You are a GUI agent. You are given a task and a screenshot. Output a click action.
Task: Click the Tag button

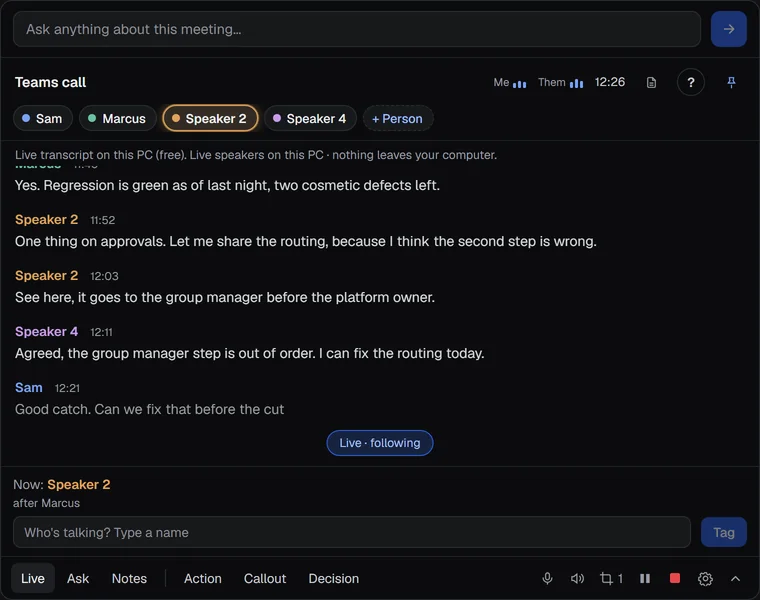(x=724, y=532)
